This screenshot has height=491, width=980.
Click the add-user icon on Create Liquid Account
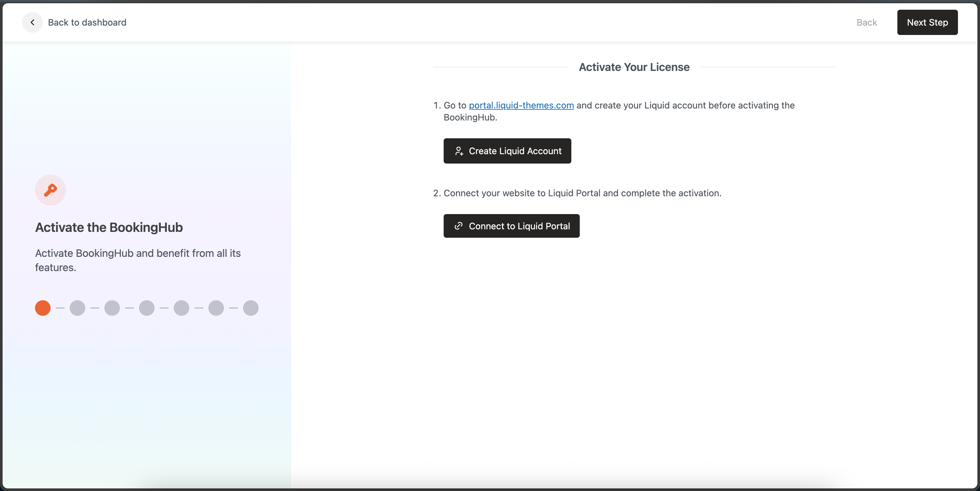click(x=459, y=151)
